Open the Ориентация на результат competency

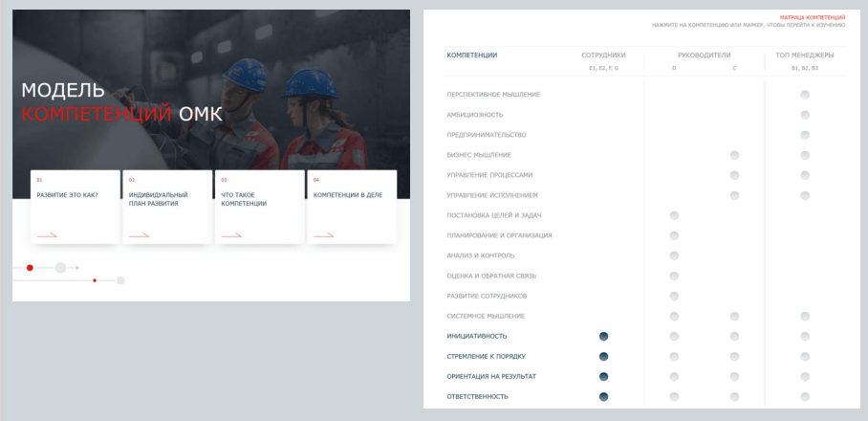click(491, 377)
